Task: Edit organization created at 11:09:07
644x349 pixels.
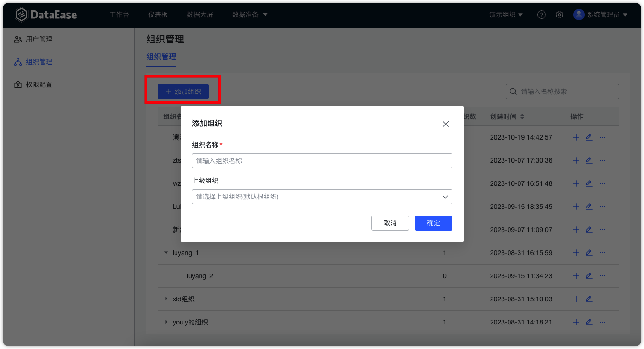Action: pos(589,230)
